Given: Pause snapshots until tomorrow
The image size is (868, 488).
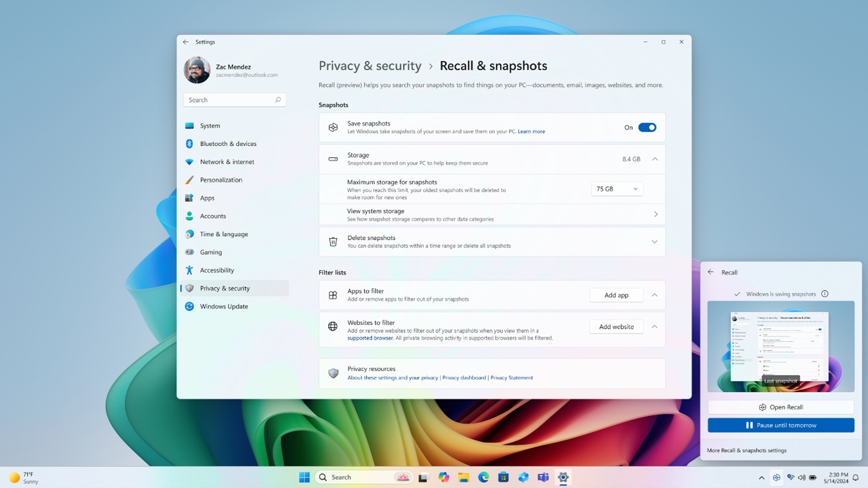Looking at the screenshot, I should coord(781,425).
